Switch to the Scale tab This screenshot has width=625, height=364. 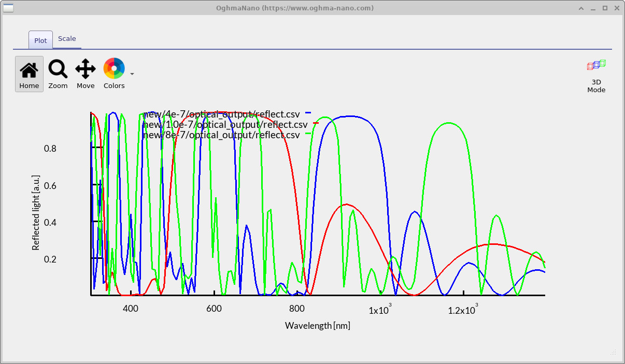pos(67,38)
